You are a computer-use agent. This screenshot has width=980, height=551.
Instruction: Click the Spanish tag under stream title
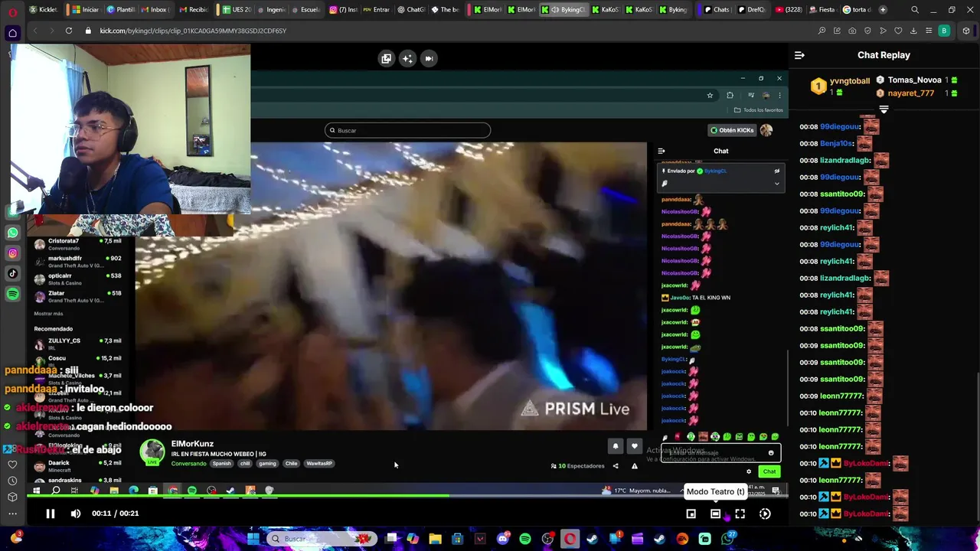point(221,463)
